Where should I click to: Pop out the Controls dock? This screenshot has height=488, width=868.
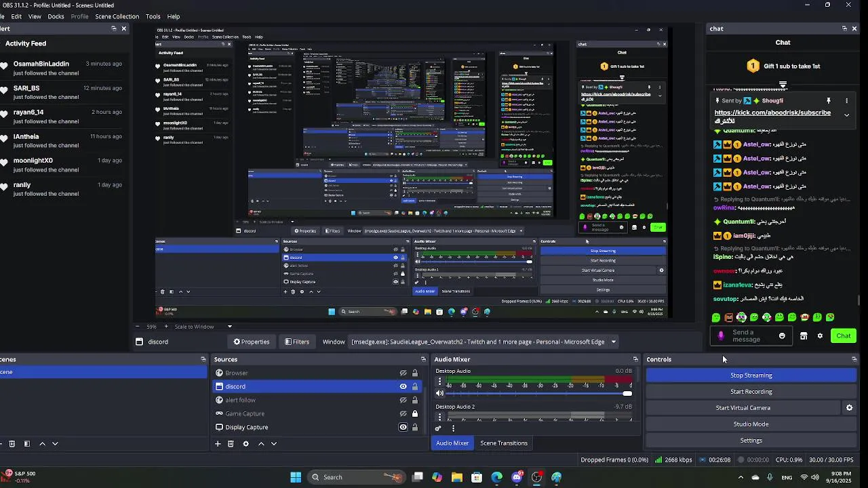click(854, 359)
